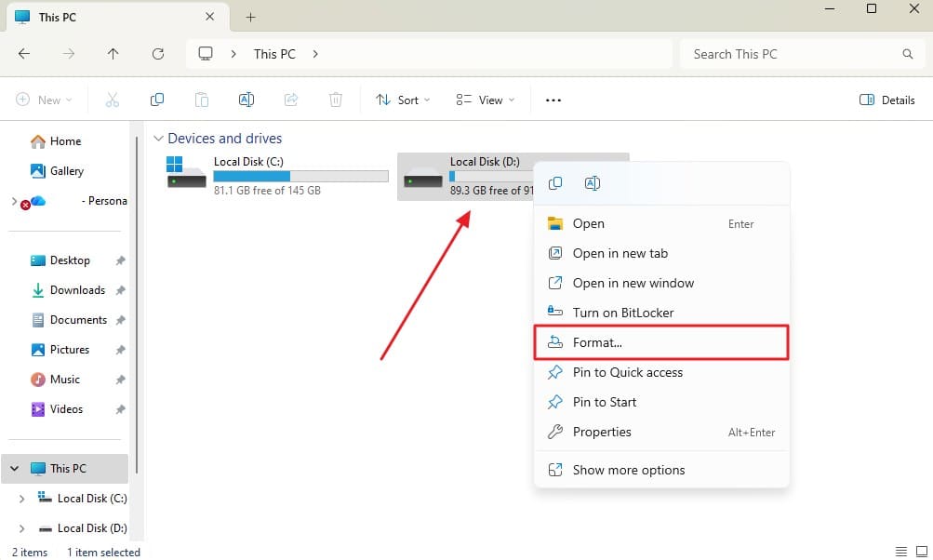
Task: Select Pin to Quick access
Action: [x=661, y=372]
